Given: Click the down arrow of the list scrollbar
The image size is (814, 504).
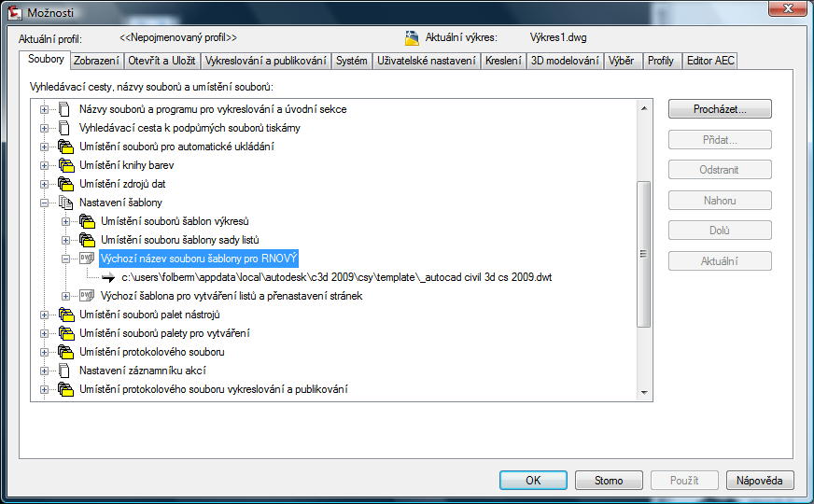Looking at the screenshot, I should (x=643, y=394).
